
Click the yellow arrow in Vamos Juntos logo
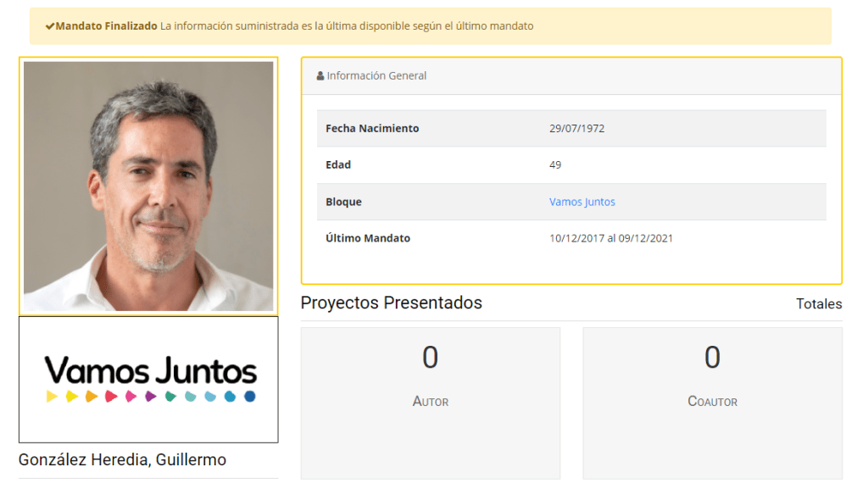click(52, 397)
